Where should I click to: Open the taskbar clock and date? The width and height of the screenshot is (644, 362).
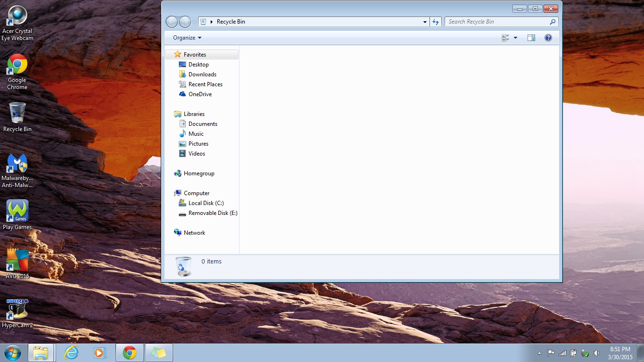click(620, 353)
